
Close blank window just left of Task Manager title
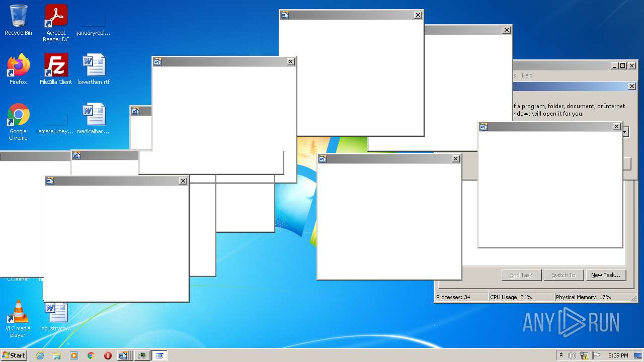507,30
